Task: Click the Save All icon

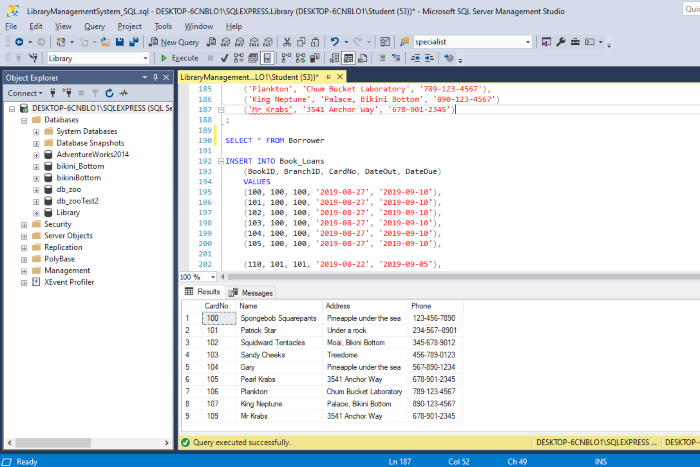Action: [x=133, y=42]
